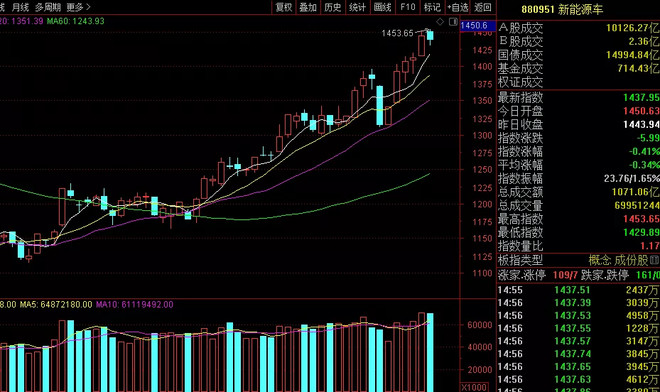Open the F10 info page
The height and width of the screenshot is (392, 660).
pyautogui.click(x=407, y=7)
